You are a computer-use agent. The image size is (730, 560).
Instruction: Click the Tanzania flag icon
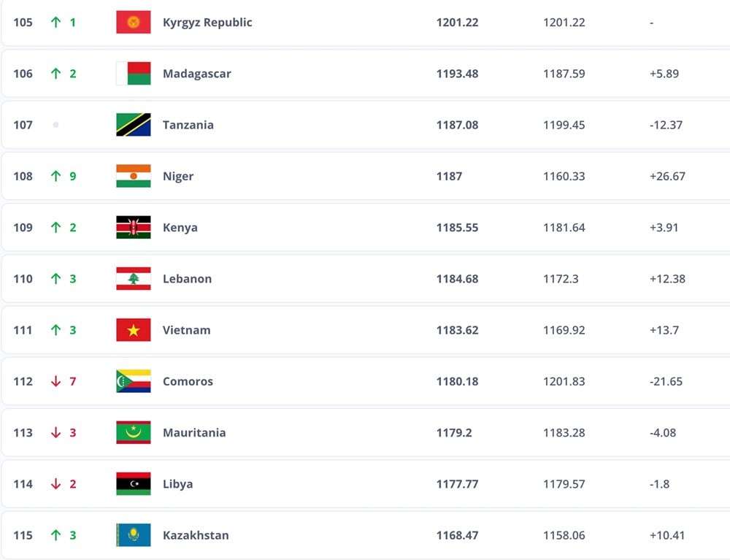click(134, 125)
